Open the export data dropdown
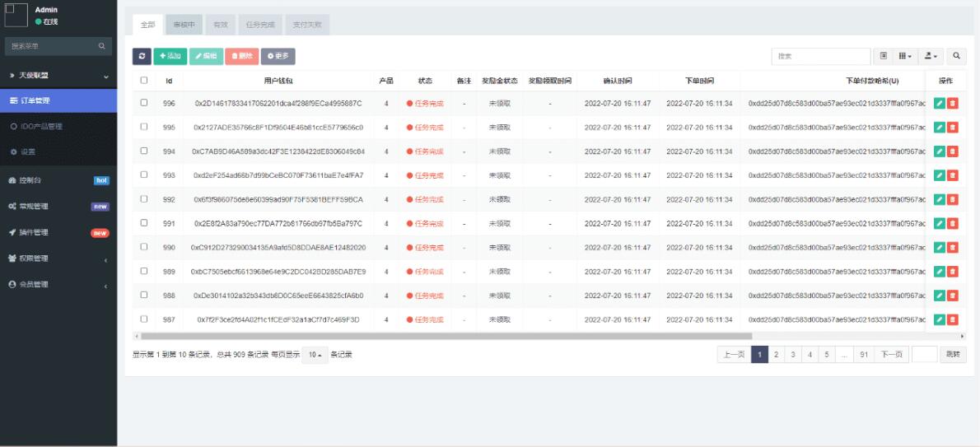The height and width of the screenshot is (447, 980). [x=931, y=56]
